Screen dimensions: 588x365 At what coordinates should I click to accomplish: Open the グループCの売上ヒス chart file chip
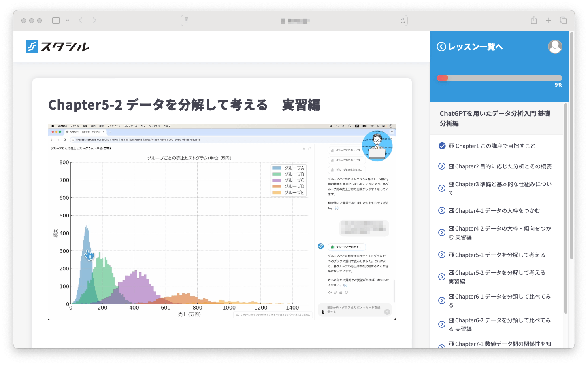pos(345,151)
